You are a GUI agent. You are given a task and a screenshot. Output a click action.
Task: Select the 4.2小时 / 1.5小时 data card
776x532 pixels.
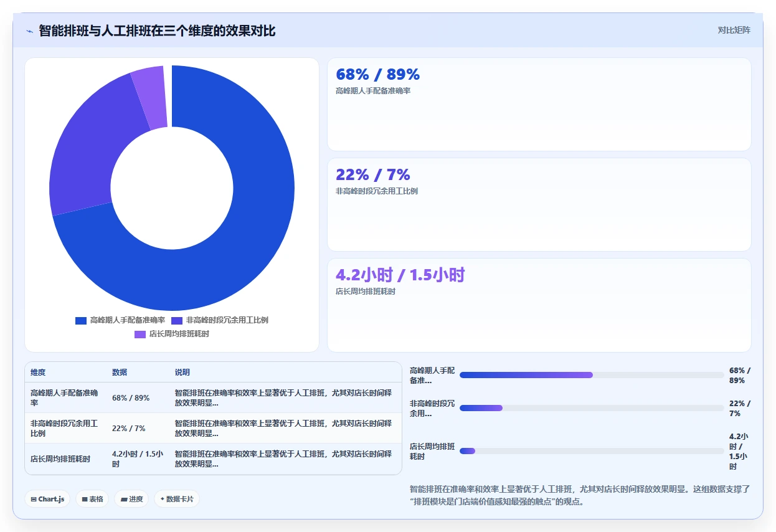[539, 305]
